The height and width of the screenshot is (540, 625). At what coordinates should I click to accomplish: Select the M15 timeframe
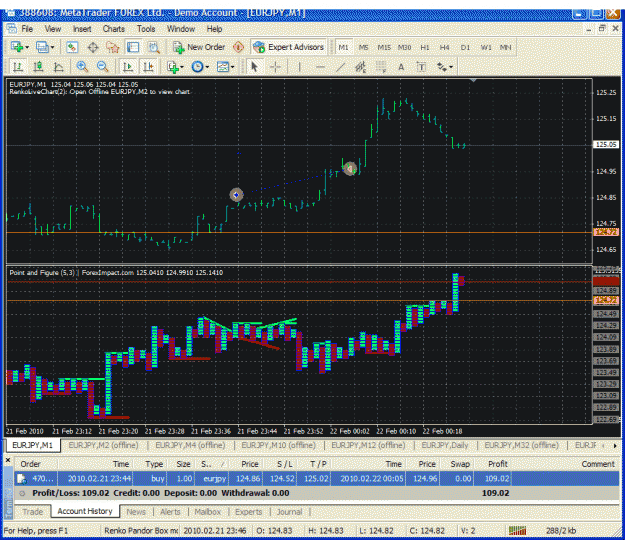click(x=384, y=47)
